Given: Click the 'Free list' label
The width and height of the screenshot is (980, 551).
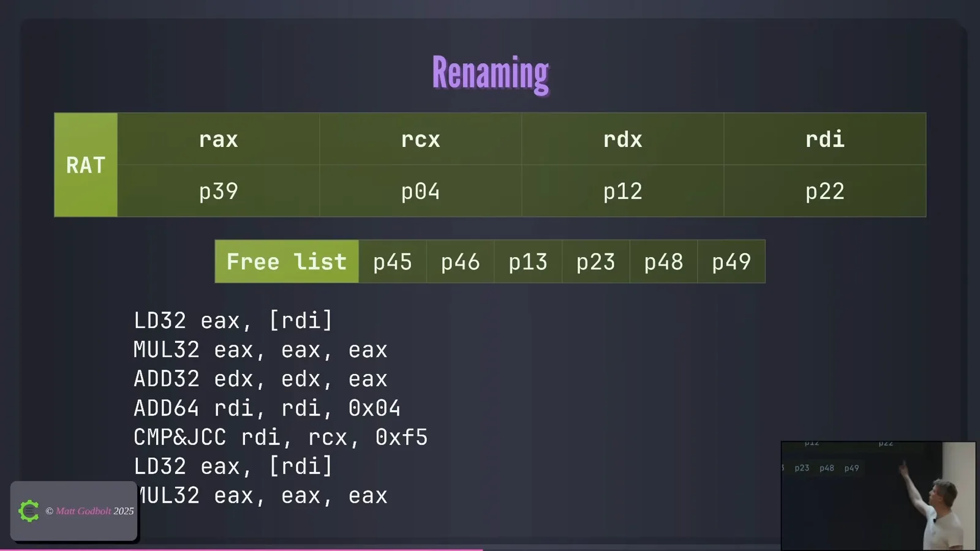Looking at the screenshot, I should point(287,261).
